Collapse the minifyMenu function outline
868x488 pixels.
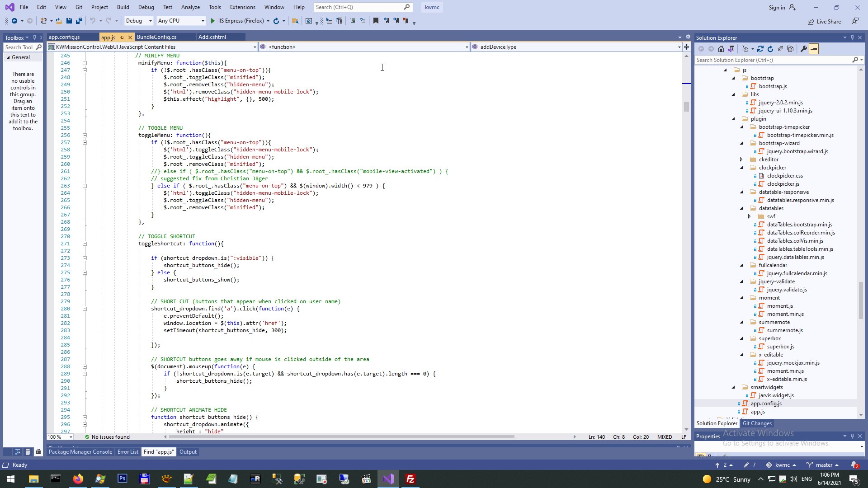(x=85, y=63)
